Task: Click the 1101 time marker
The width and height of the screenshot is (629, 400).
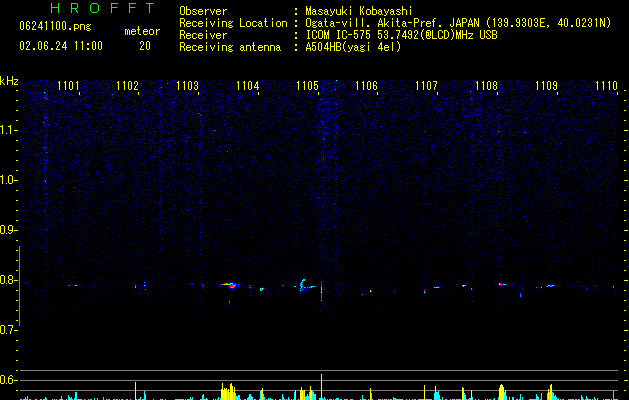Action: tap(68, 86)
